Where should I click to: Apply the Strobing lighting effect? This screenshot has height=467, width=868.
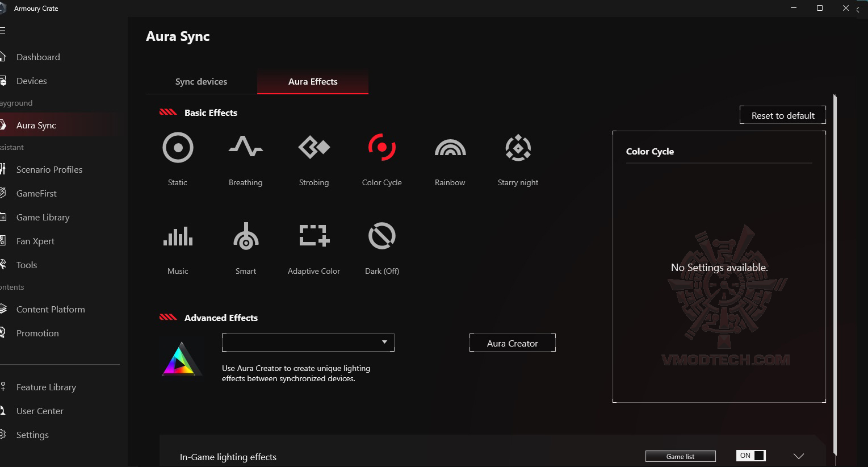[x=314, y=147]
